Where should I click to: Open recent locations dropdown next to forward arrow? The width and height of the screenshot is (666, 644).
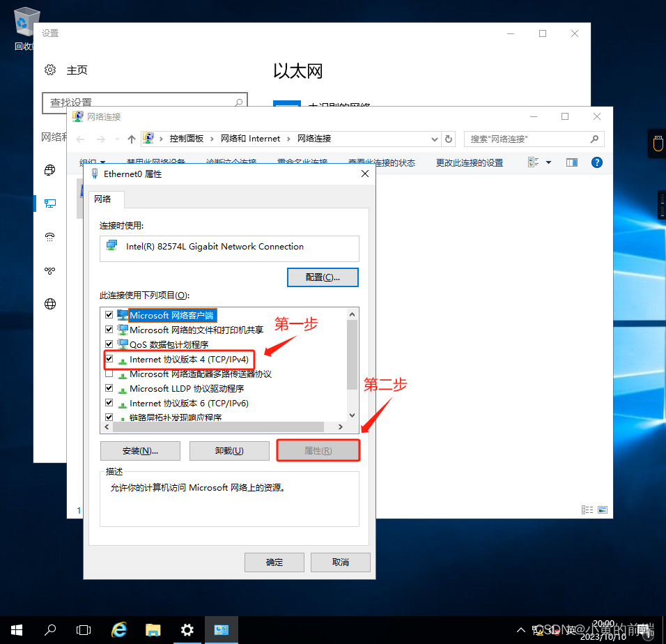tap(117, 139)
